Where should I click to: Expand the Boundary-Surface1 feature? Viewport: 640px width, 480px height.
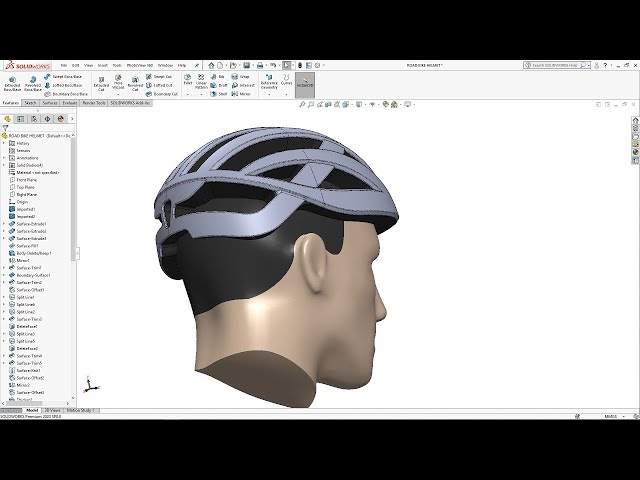pyautogui.click(x=4, y=275)
